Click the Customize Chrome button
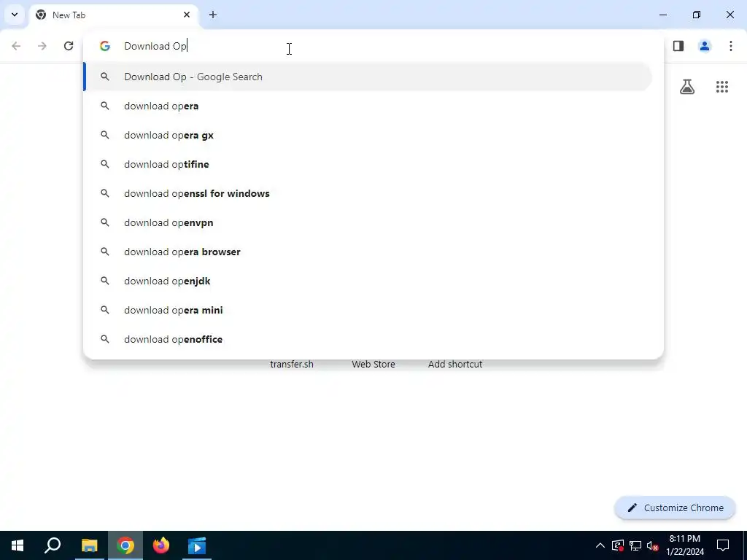This screenshot has width=747, height=560. [675, 507]
